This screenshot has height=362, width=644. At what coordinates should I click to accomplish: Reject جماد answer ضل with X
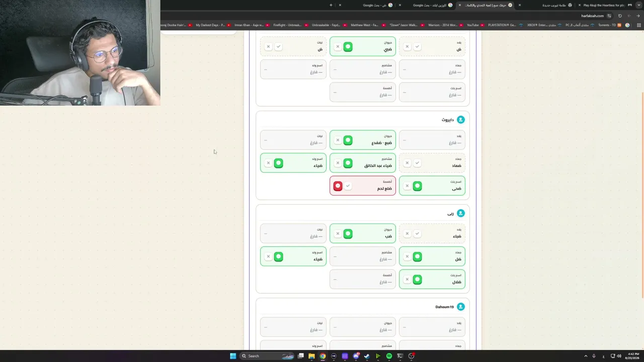tap(407, 256)
